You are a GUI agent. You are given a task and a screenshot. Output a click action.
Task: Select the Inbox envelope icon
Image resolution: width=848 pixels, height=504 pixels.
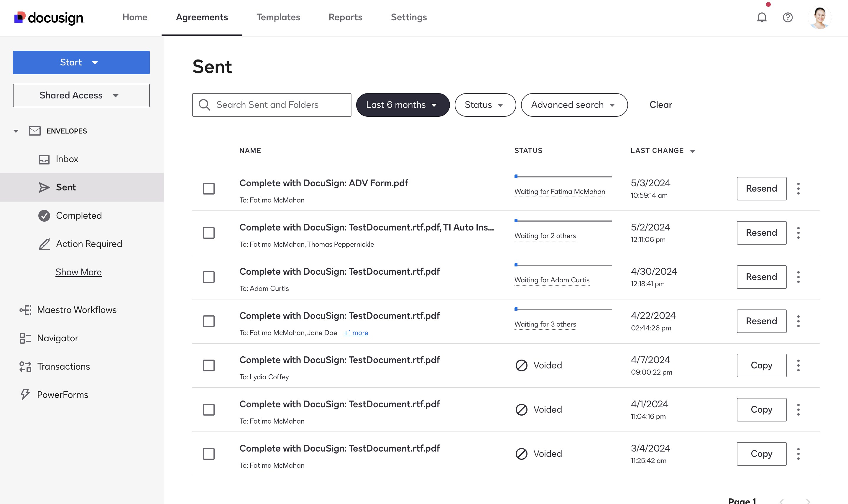(x=44, y=159)
